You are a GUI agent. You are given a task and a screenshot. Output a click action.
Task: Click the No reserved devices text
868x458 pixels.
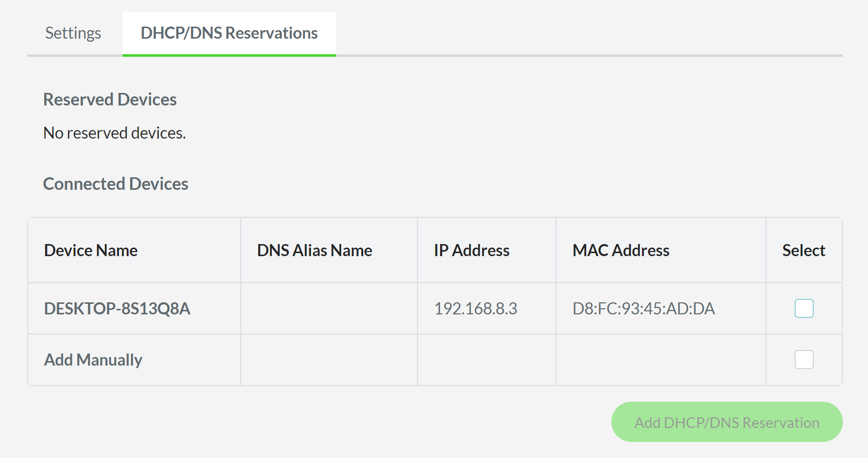coord(115,133)
